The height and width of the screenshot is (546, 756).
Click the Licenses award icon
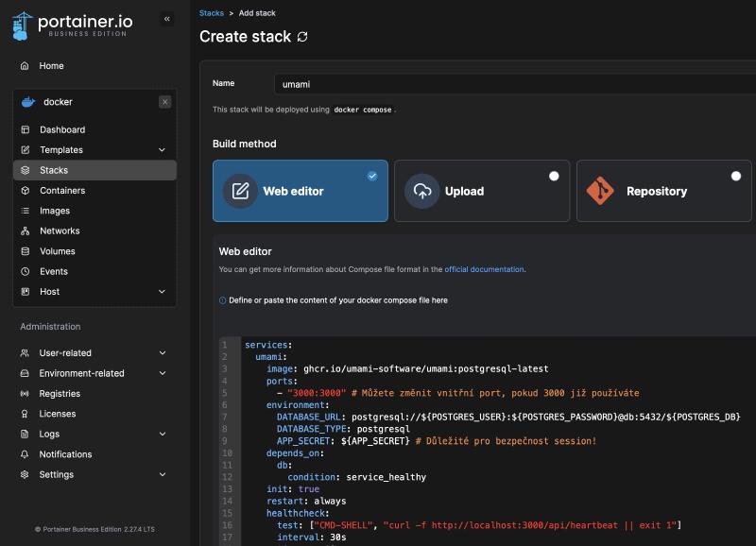(25, 414)
